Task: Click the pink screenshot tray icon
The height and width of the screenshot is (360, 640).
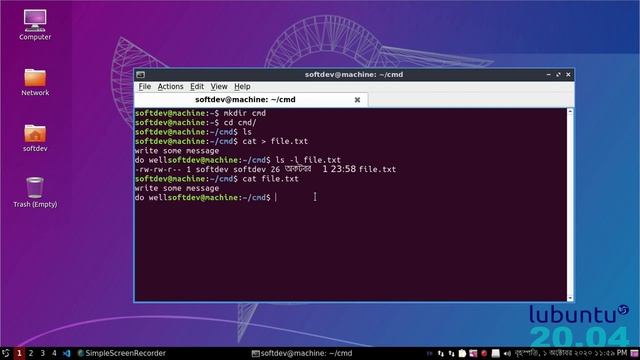Action: tap(473, 353)
